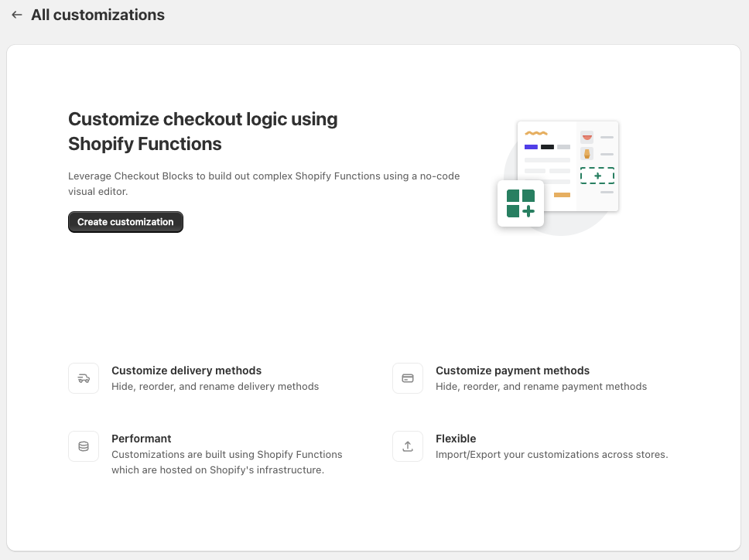Click the database stack icon next to Performant
This screenshot has height=560, width=749.
point(84,446)
